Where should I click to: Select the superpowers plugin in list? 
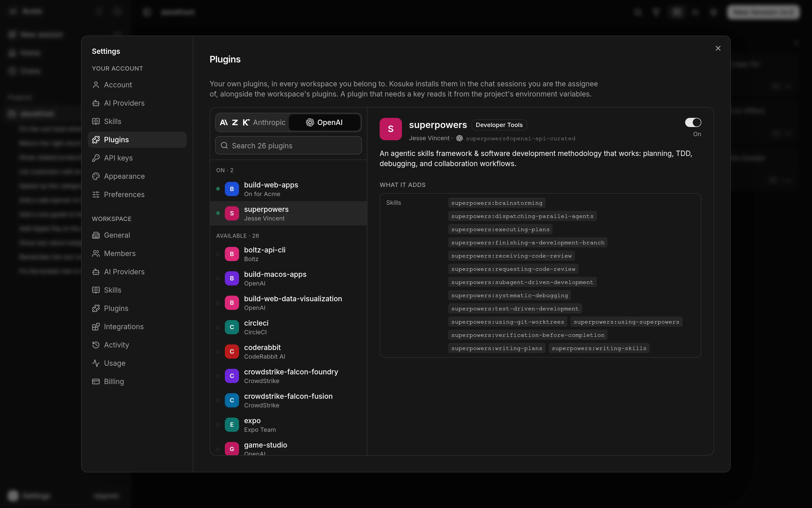pyautogui.click(x=288, y=213)
